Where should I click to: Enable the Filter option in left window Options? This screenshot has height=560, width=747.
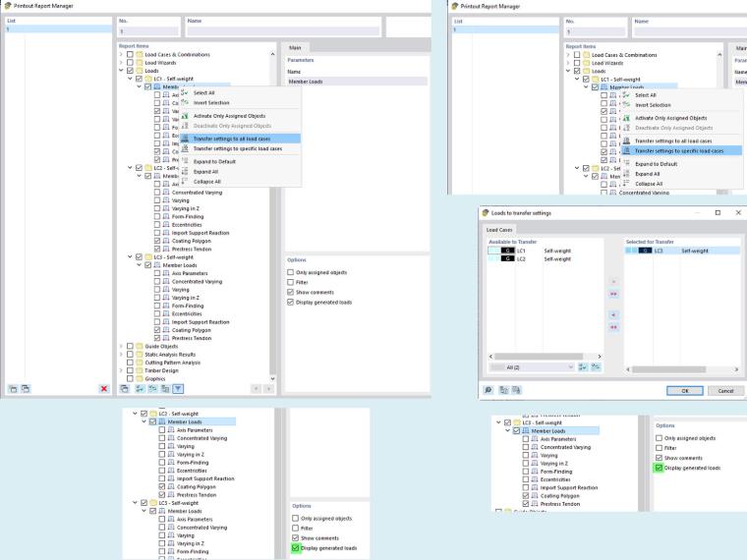pyautogui.click(x=291, y=282)
